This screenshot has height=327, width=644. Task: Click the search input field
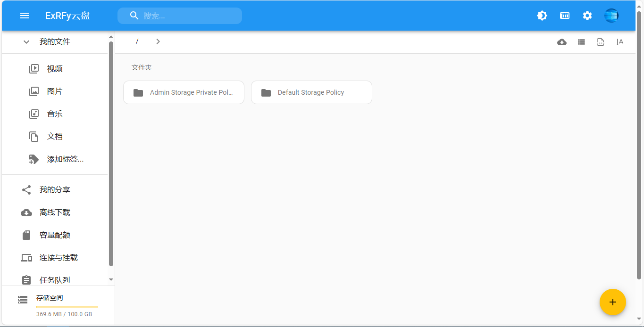[x=189, y=16]
